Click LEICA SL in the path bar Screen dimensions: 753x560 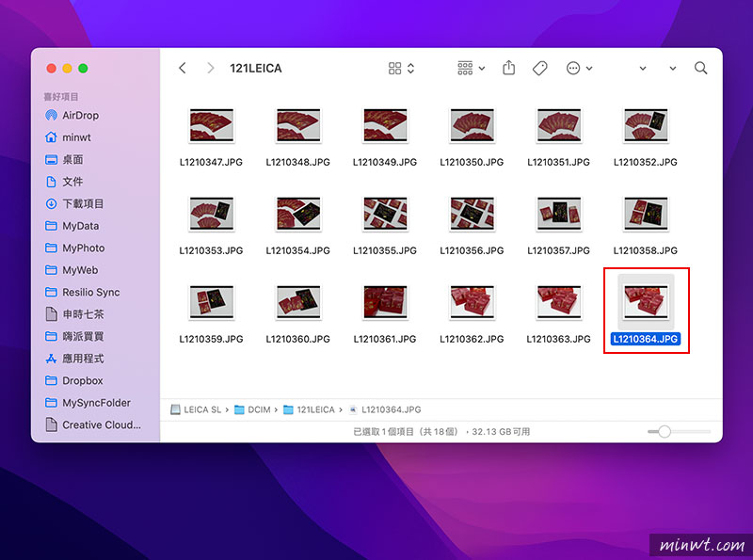pyautogui.click(x=196, y=409)
